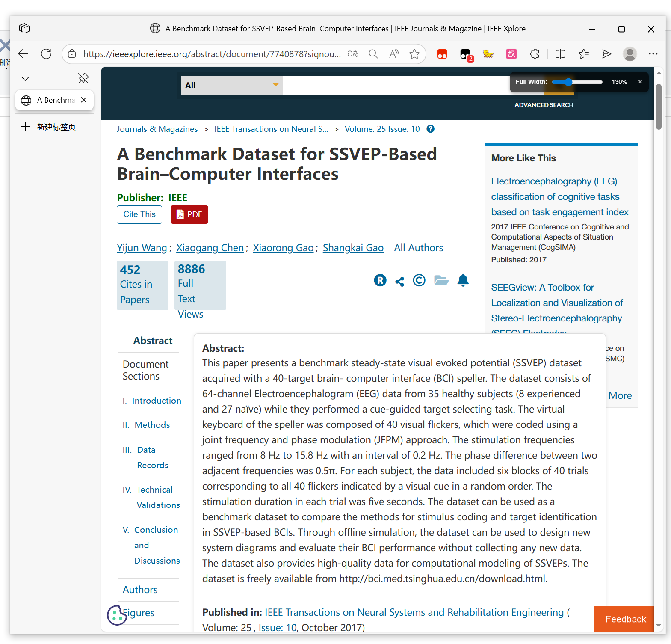
Task: Open the yellow cat extension icon
Action: point(488,54)
